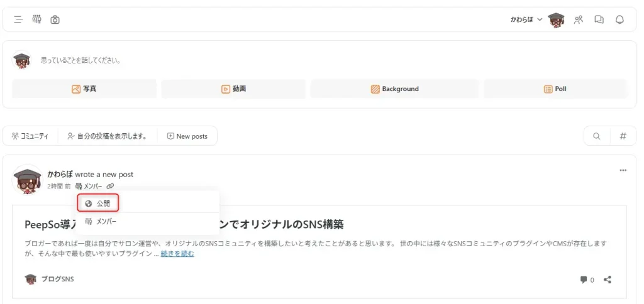Open the メンバー privacy dropdown on post
Viewport: 644px width, 304px height.
[89, 187]
